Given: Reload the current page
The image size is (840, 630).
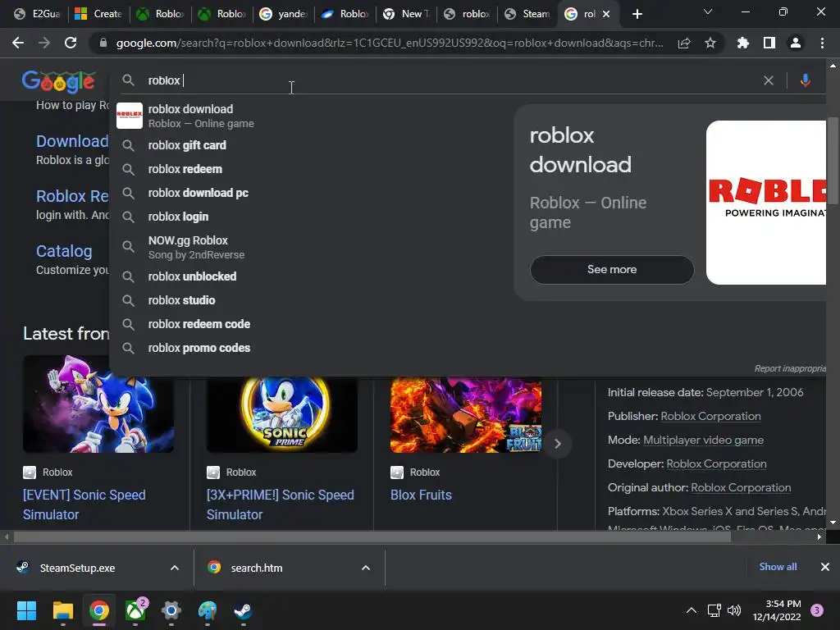Looking at the screenshot, I should click(71, 43).
